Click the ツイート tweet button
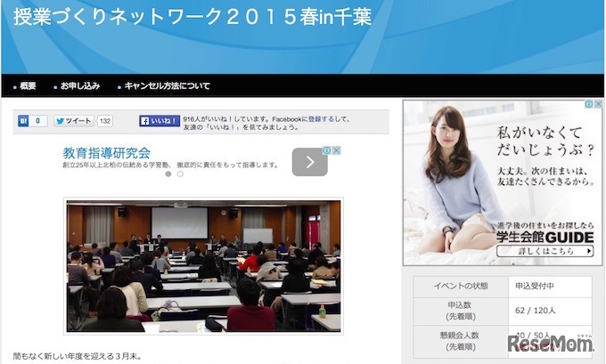The image size is (606, 364). coord(74,121)
